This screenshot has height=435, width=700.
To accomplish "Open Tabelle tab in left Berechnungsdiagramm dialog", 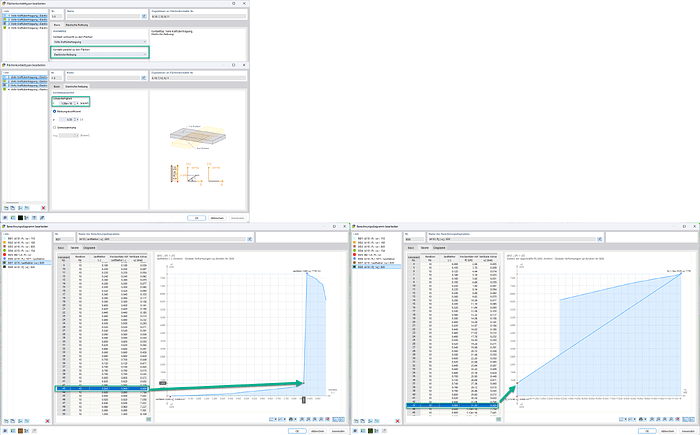I will 75,247.
